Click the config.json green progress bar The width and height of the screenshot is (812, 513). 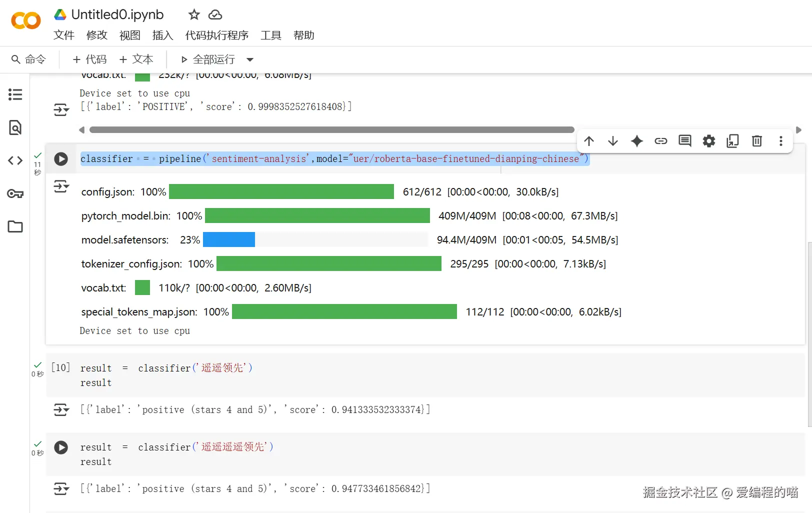point(281,191)
